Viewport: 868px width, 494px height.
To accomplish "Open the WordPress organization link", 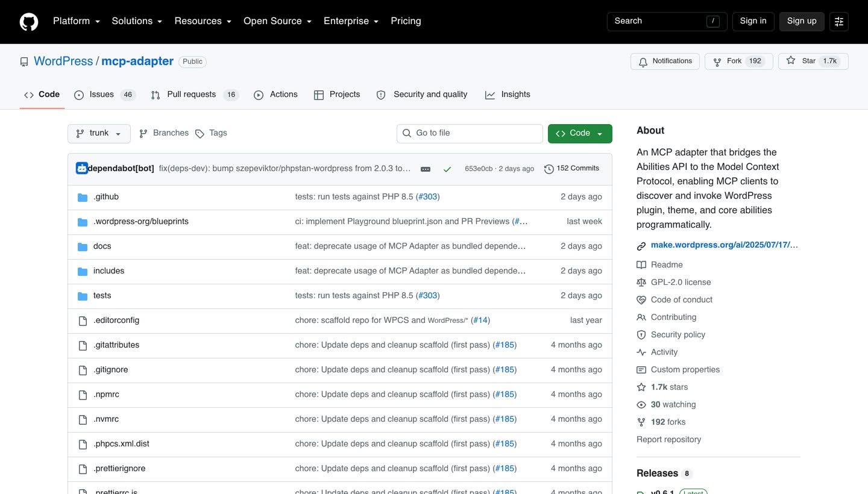I will (x=63, y=61).
